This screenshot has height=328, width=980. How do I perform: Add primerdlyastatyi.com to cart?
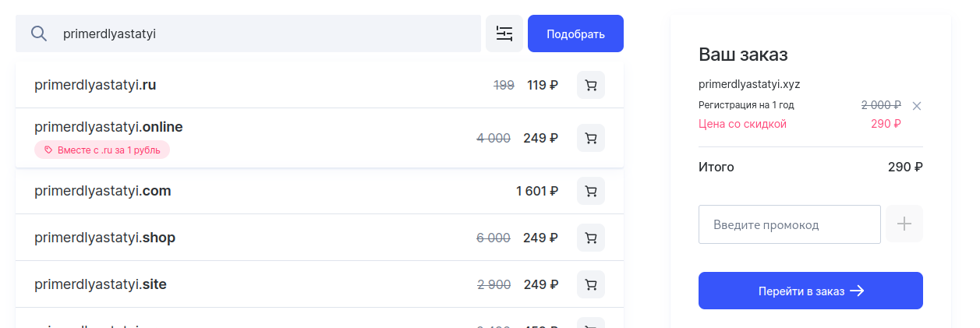tap(590, 191)
